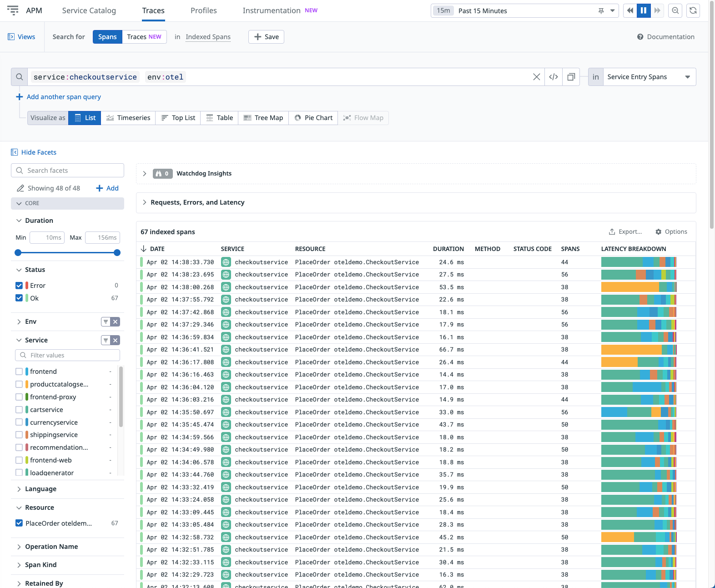Screen dimensions: 715x588
Task: Switch query to raw code editor
Action: (x=553, y=77)
